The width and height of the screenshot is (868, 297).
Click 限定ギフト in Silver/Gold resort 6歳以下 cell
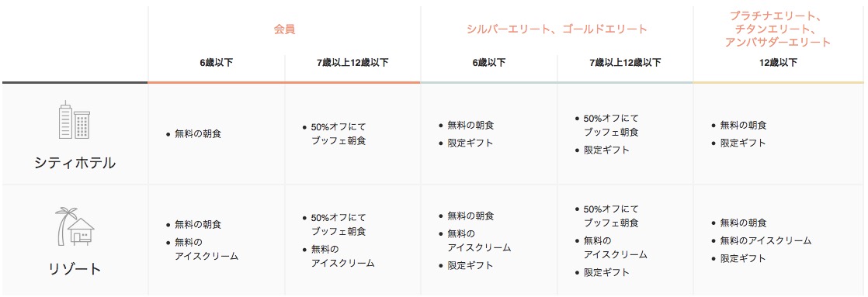[x=470, y=265]
